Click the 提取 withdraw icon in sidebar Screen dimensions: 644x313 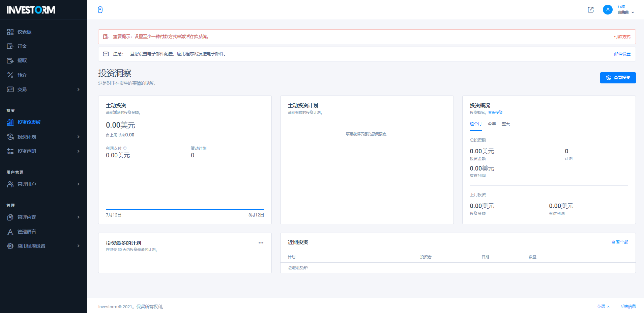point(10,61)
